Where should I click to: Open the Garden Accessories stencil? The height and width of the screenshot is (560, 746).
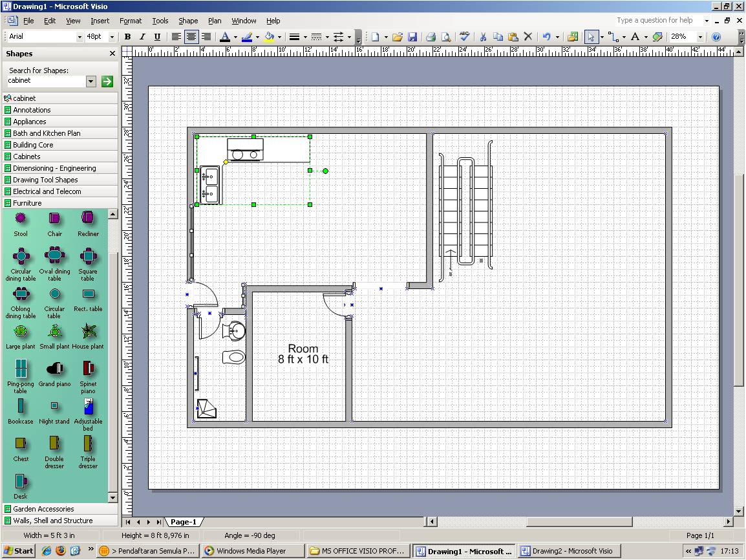point(60,509)
